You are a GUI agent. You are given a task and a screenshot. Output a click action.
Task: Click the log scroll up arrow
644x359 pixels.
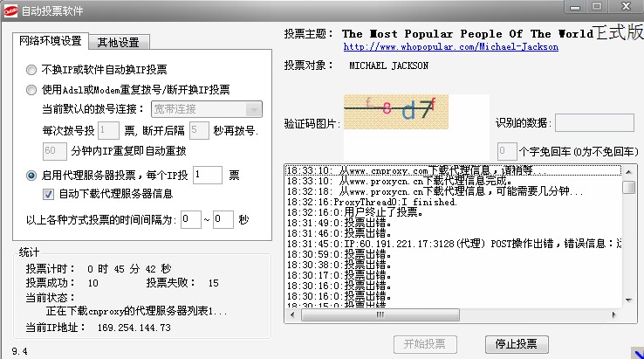tap(628, 171)
